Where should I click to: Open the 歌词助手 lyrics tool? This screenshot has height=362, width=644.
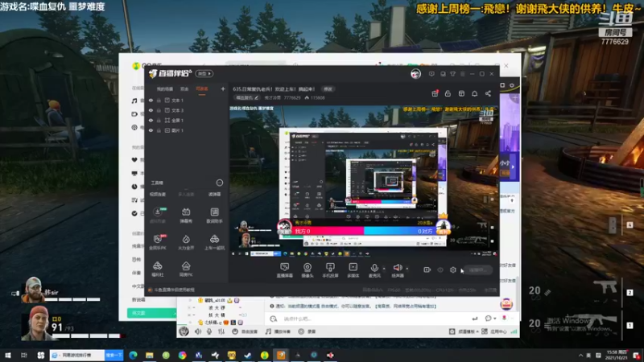click(214, 215)
